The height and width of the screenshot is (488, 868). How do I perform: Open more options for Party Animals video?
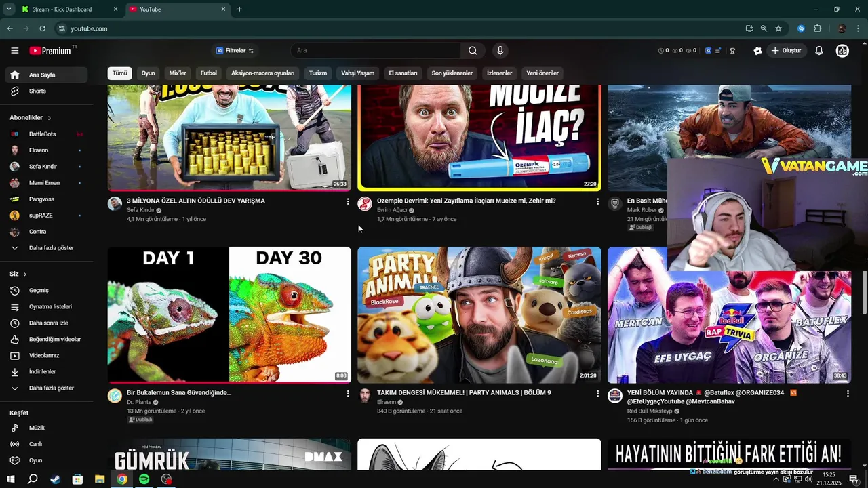(597, 393)
